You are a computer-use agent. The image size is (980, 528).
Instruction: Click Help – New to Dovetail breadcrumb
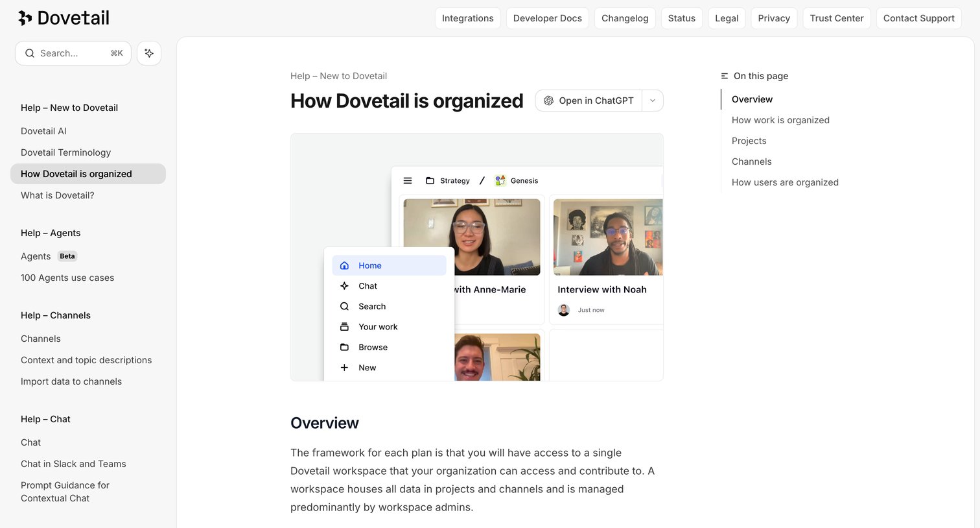pyautogui.click(x=338, y=76)
